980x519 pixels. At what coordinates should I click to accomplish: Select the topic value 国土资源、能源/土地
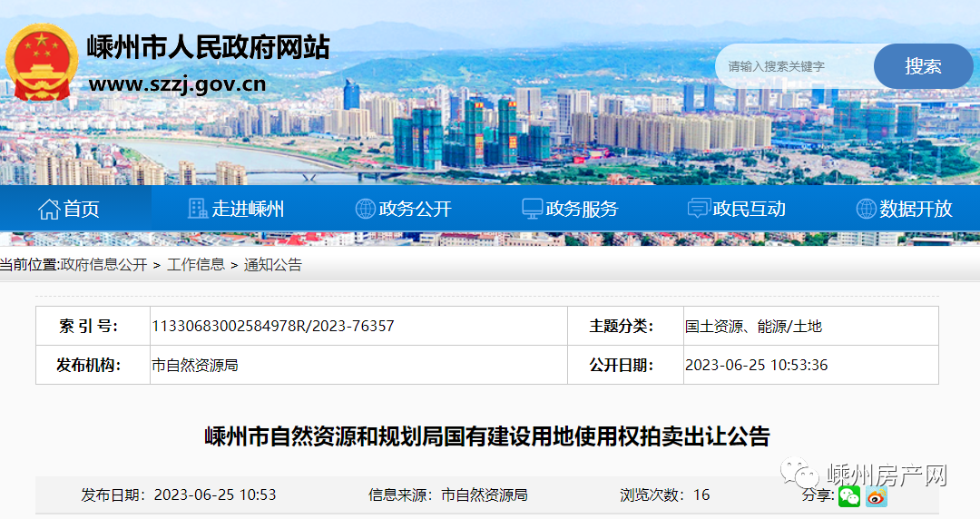tap(753, 326)
